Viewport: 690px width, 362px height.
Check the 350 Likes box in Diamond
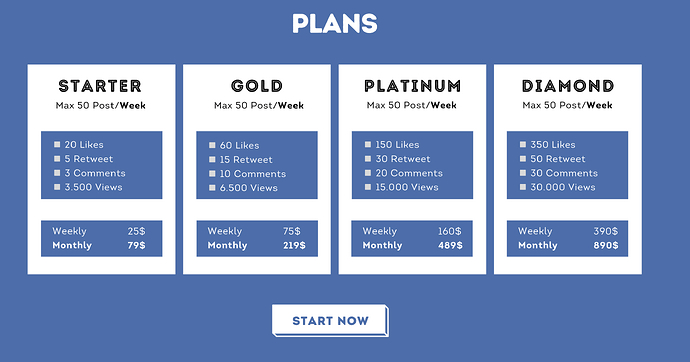point(523,144)
